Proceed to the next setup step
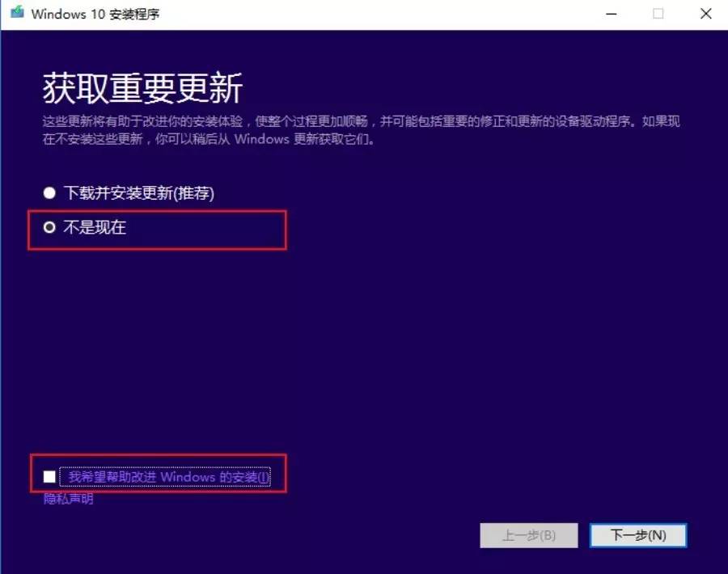Viewport: 728px width, 574px height. tap(638, 535)
